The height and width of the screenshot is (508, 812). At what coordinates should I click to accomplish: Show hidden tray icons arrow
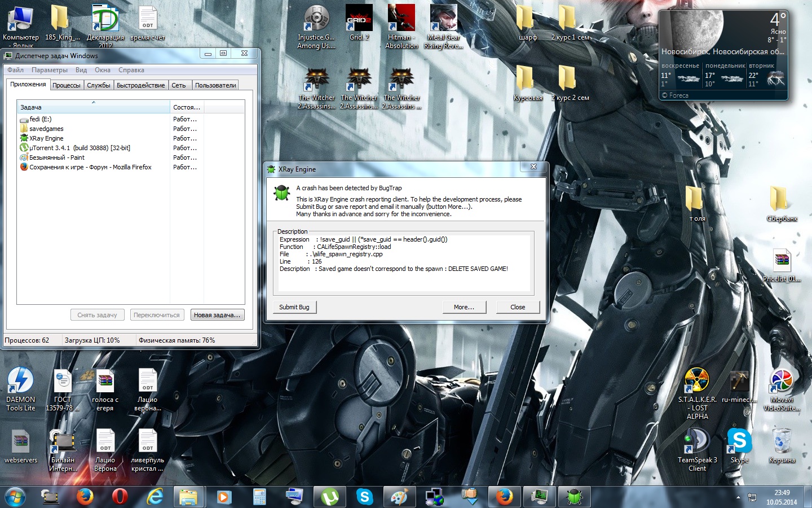pyautogui.click(x=738, y=497)
